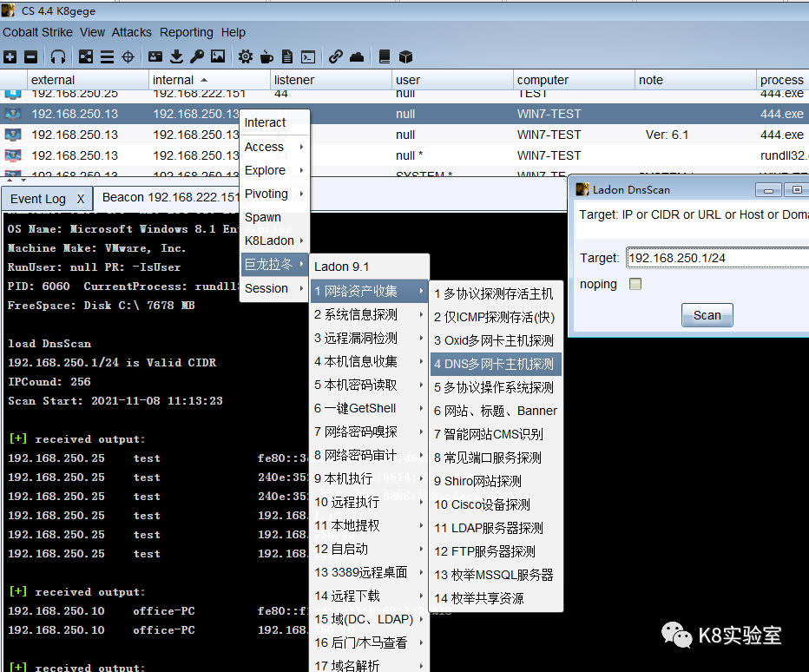Open downloaded files arrow icon
This screenshot has height=672, width=809.
coord(176,56)
